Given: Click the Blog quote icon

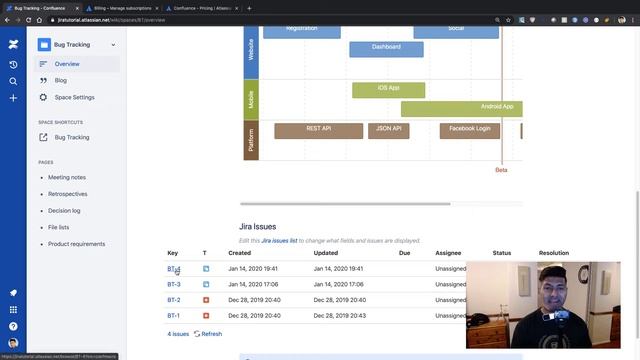Looking at the screenshot, I should (43, 80).
